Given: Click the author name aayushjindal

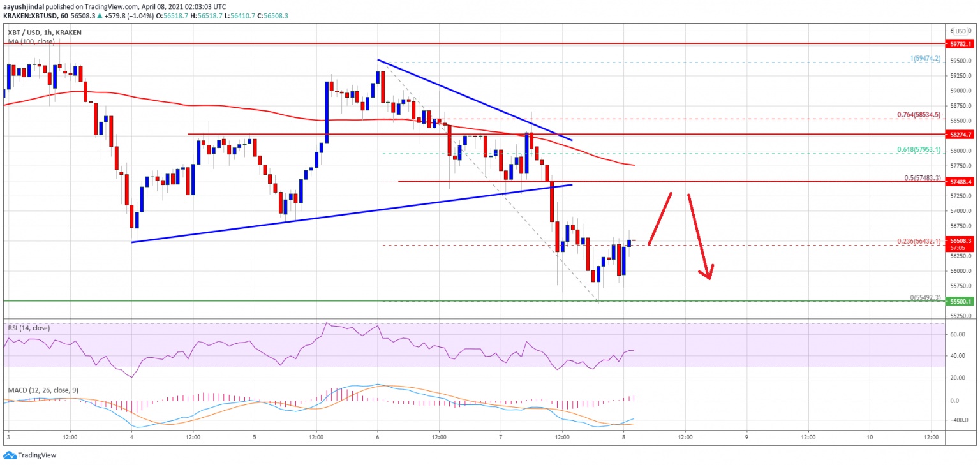Looking at the screenshot, I should (22, 6).
